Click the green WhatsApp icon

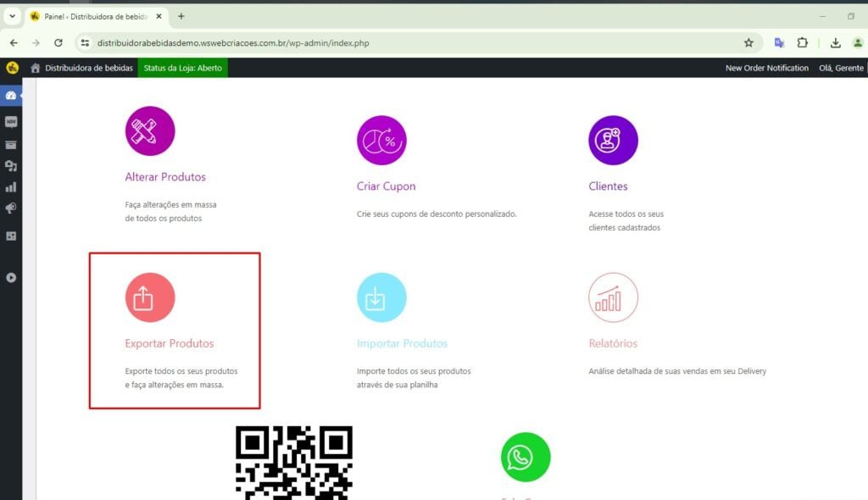pyautogui.click(x=525, y=458)
